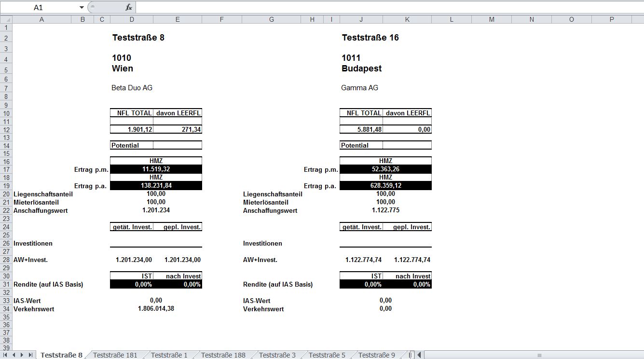Jump to last sheet tab arrow
The image size is (644, 359).
(x=30, y=355)
